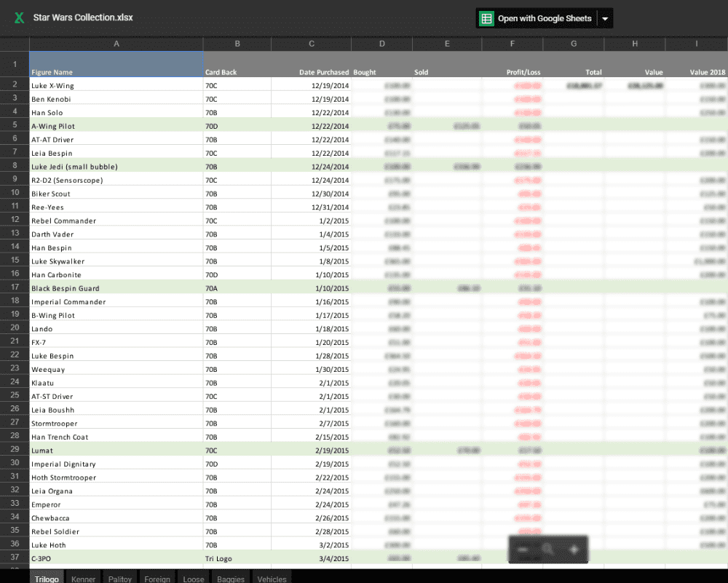This screenshot has height=583, width=728.
Task: Click the date 3/4/2015 cell
Action: pos(312,558)
